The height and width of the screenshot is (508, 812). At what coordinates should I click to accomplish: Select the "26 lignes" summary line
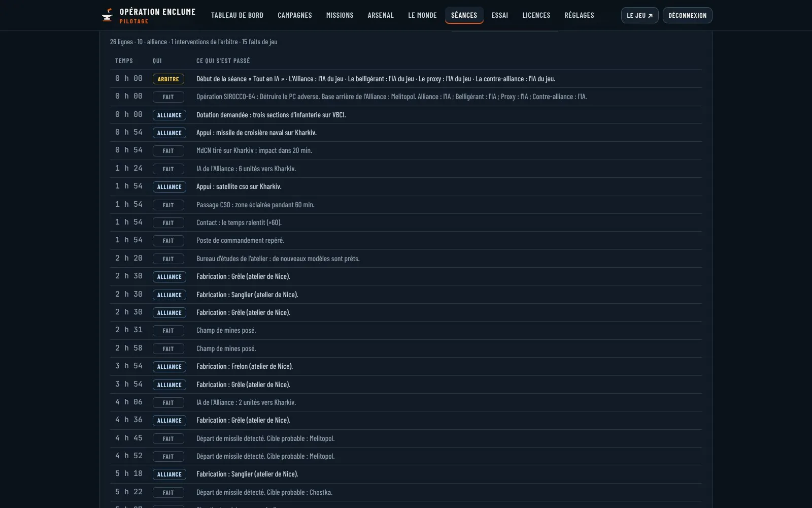(194, 42)
